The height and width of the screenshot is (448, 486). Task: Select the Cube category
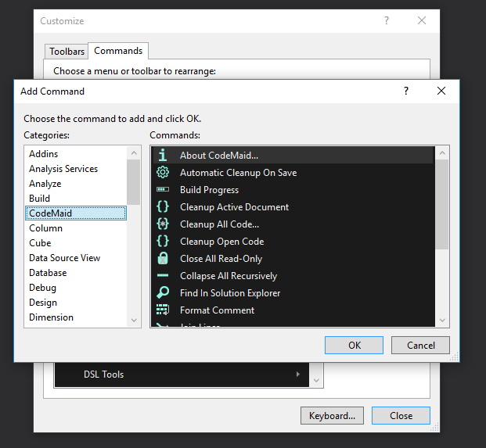76,242
